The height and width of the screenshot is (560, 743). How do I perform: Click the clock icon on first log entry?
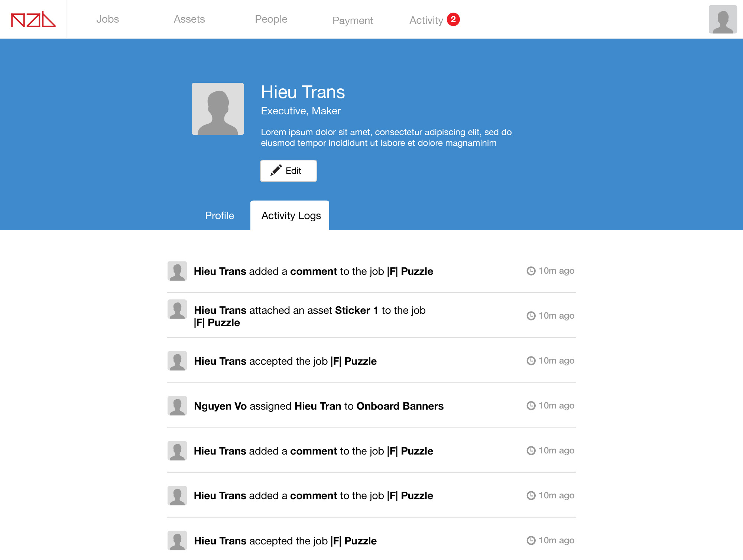(x=531, y=271)
